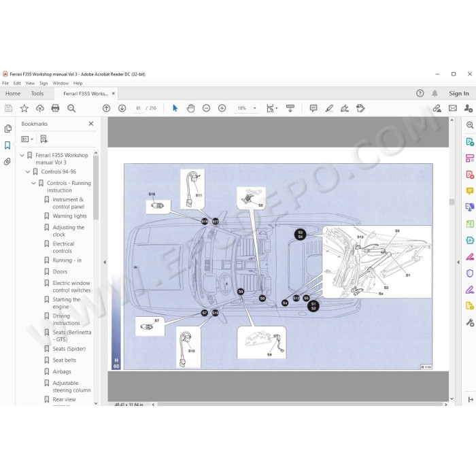Click the document horizontal scrollbar

pyautogui.click(x=300, y=405)
